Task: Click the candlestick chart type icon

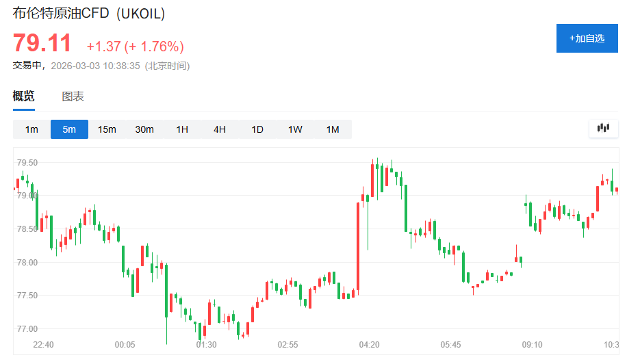Action: pyautogui.click(x=603, y=128)
